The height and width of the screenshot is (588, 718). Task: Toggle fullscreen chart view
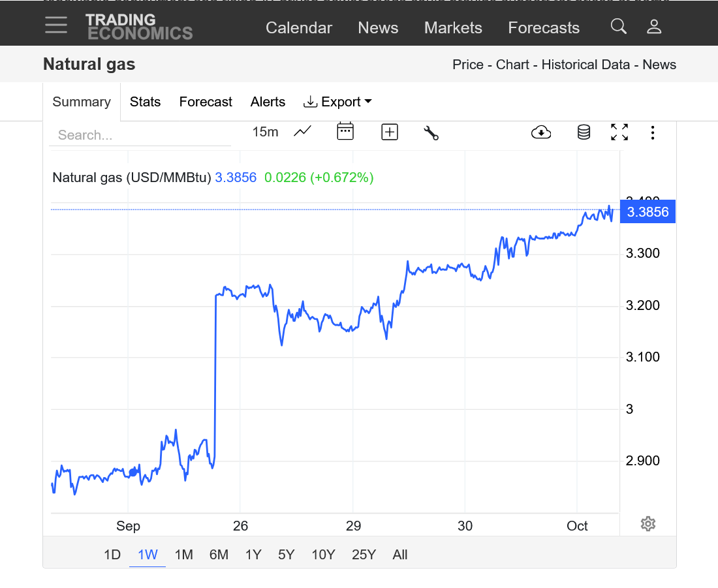[619, 132]
